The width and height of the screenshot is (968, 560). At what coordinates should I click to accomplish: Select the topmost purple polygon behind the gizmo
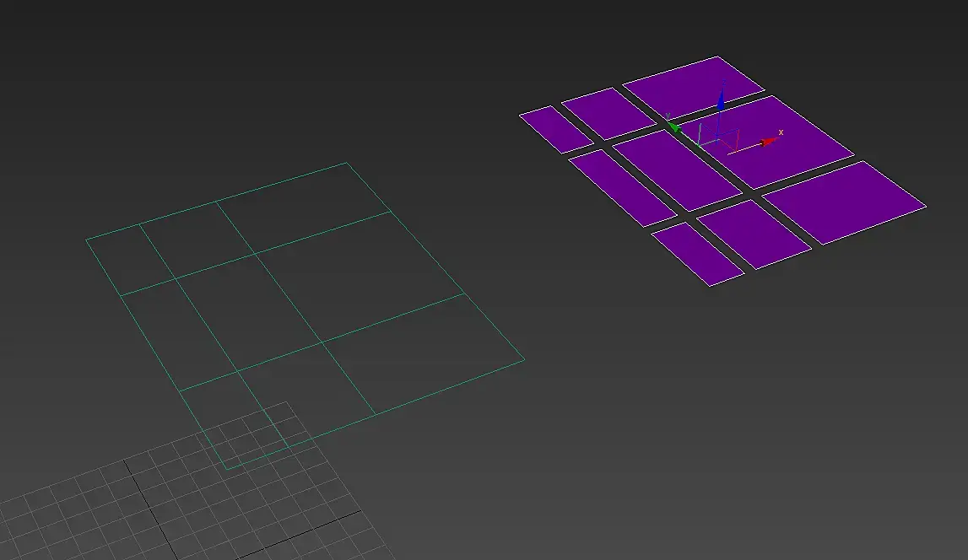click(693, 87)
